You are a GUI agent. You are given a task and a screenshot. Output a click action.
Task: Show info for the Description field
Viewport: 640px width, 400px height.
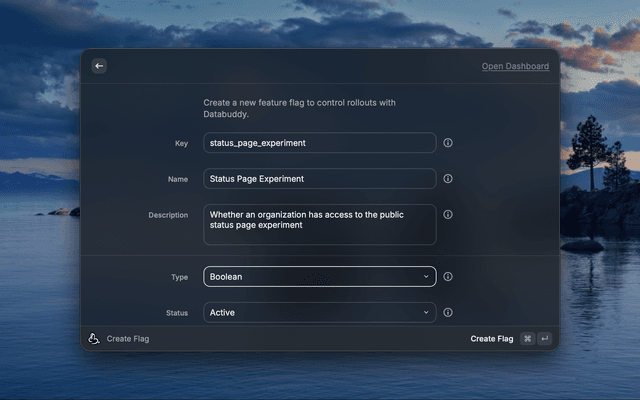[448, 214]
